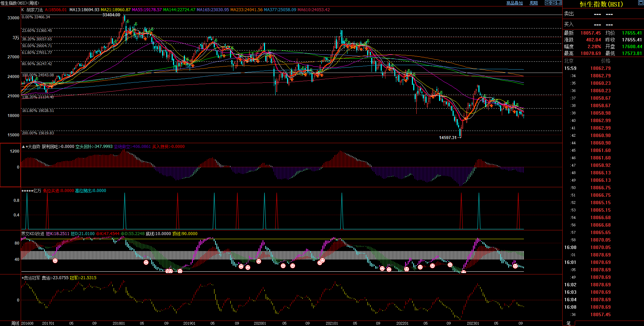This screenshot has width=644, height=326.
Task: Select the 大趋势 panel's Y-axis box
Action: [10, 165]
